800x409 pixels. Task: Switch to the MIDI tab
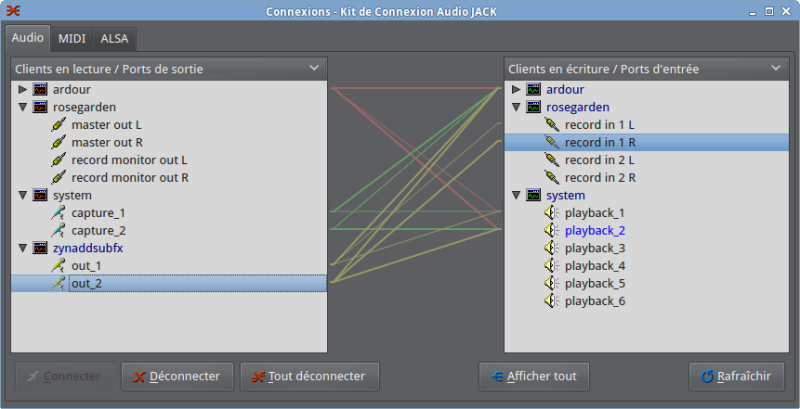pos(71,39)
